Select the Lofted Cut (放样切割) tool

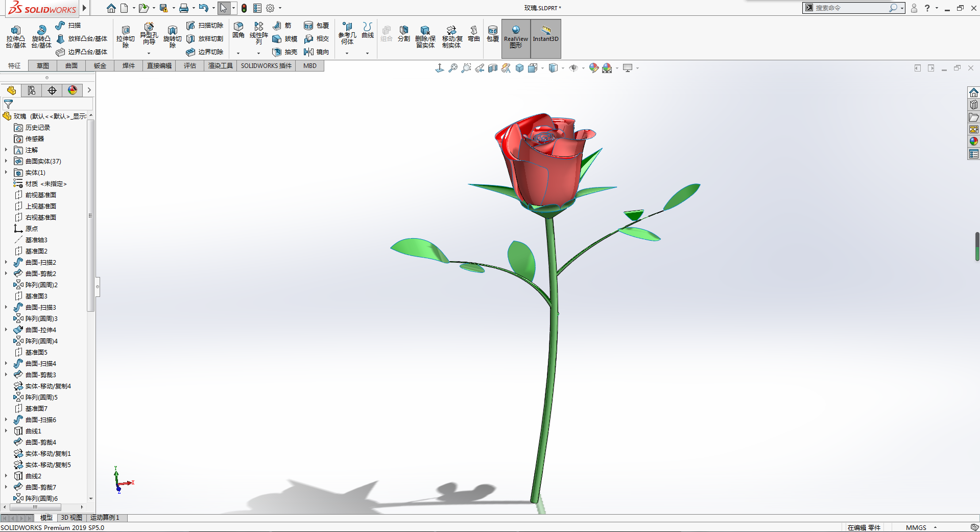(x=205, y=38)
